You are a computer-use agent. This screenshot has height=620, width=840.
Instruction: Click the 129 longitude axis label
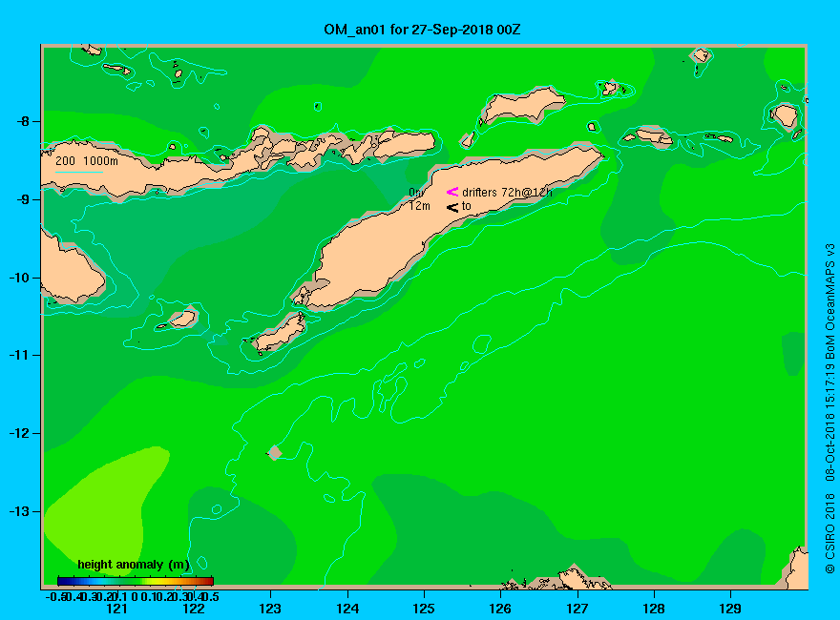pos(730,609)
